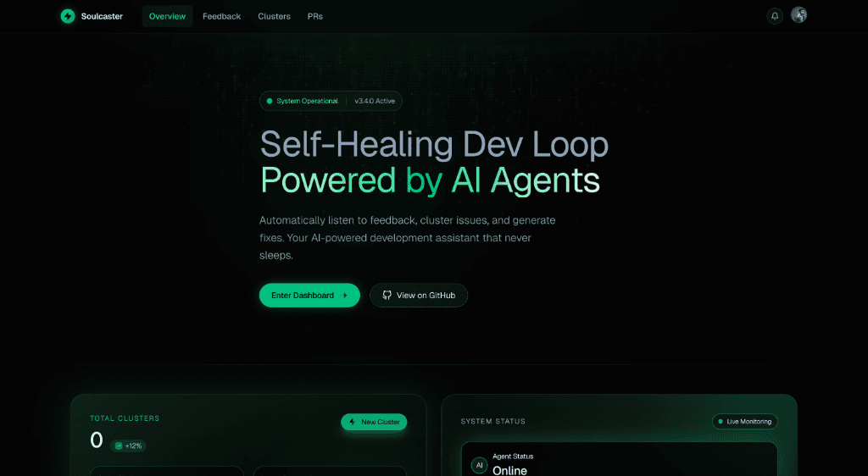Viewport: 868px width, 476px height.
Task: Click the Live Monitoring badge
Action: [745, 421]
